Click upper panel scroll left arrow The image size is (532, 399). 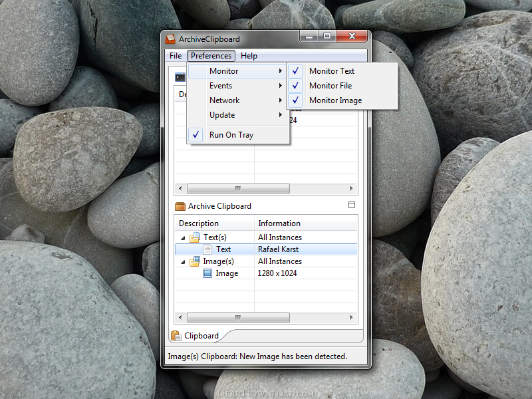pos(180,188)
